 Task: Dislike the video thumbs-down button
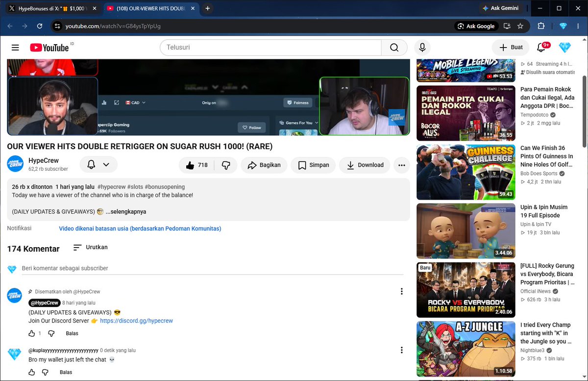tap(226, 165)
